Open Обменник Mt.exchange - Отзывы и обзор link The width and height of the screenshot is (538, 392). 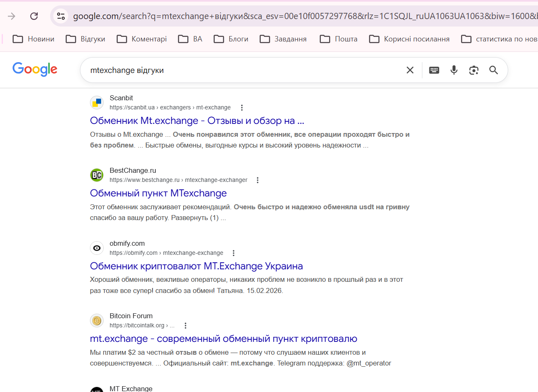(197, 121)
